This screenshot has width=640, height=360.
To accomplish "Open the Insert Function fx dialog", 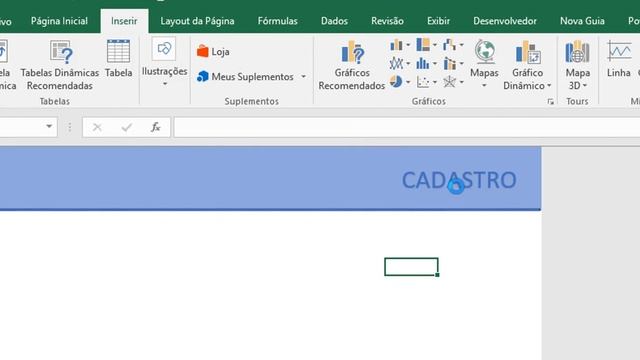I will (156, 127).
